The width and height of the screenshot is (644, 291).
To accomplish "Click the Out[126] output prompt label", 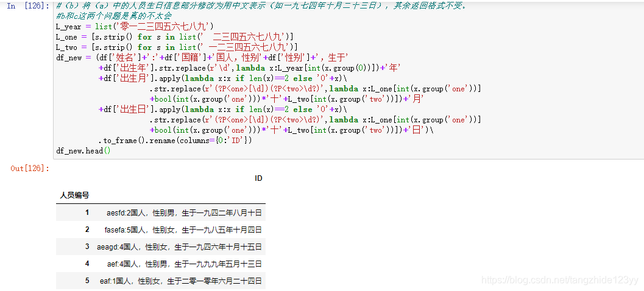I will point(30,168).
